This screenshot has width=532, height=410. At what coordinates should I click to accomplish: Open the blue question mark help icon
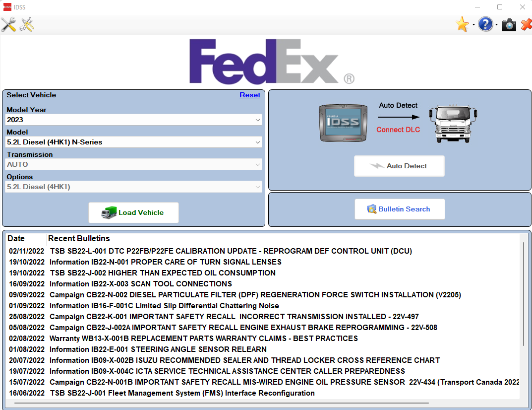(x=485, y=24)
